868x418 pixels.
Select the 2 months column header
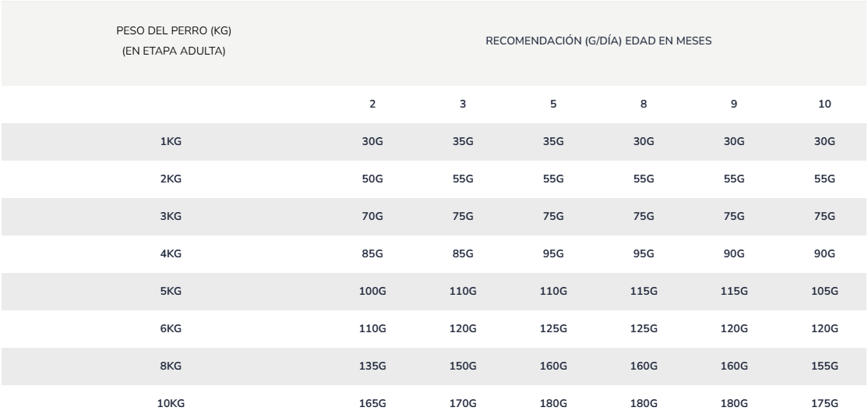(x=372, y=104)
